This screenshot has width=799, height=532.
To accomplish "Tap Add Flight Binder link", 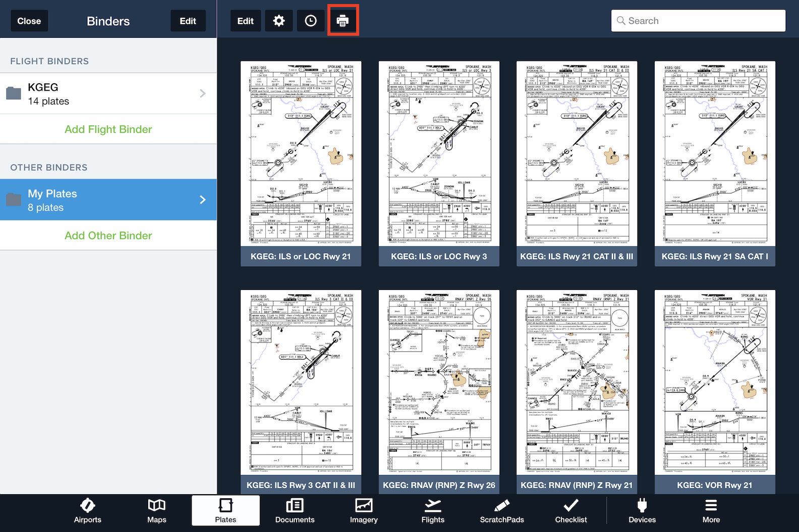I will coord(108,130).
